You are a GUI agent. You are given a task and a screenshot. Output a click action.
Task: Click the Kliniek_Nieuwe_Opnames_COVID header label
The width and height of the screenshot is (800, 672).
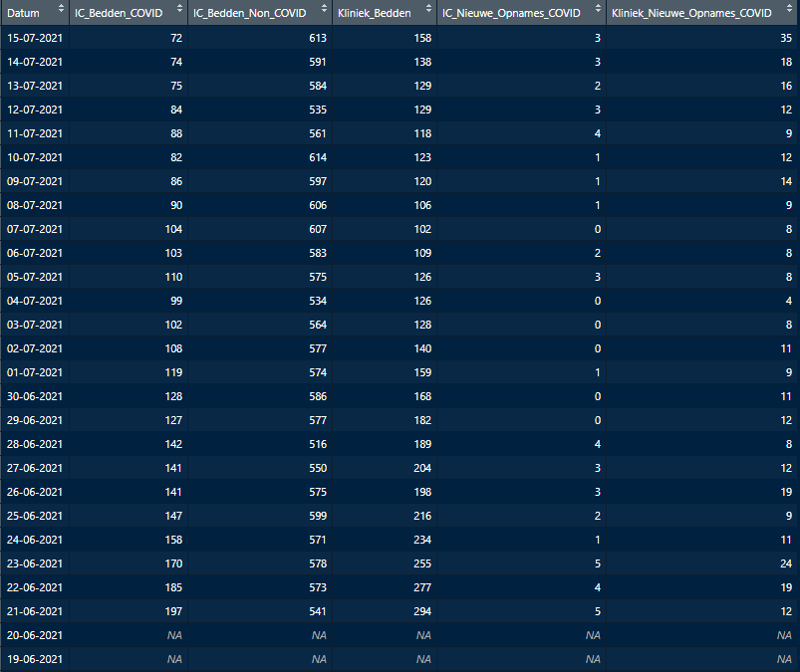(691, 13)
